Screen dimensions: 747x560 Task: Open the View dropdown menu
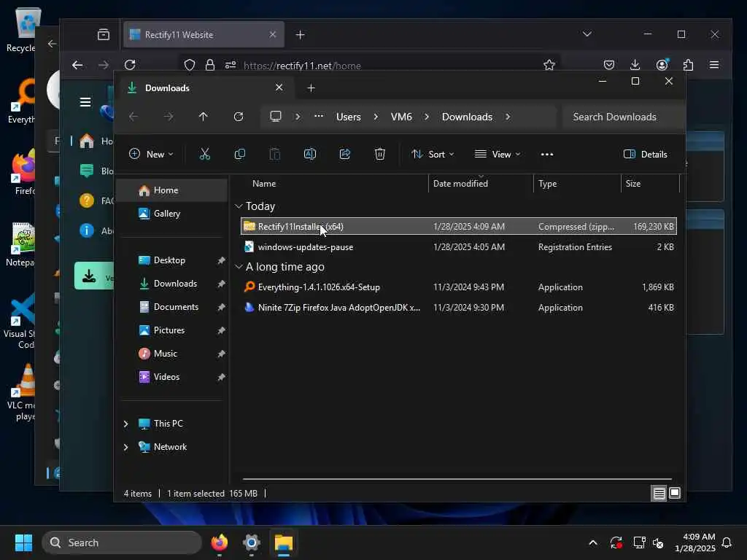(x=498, y=155)
